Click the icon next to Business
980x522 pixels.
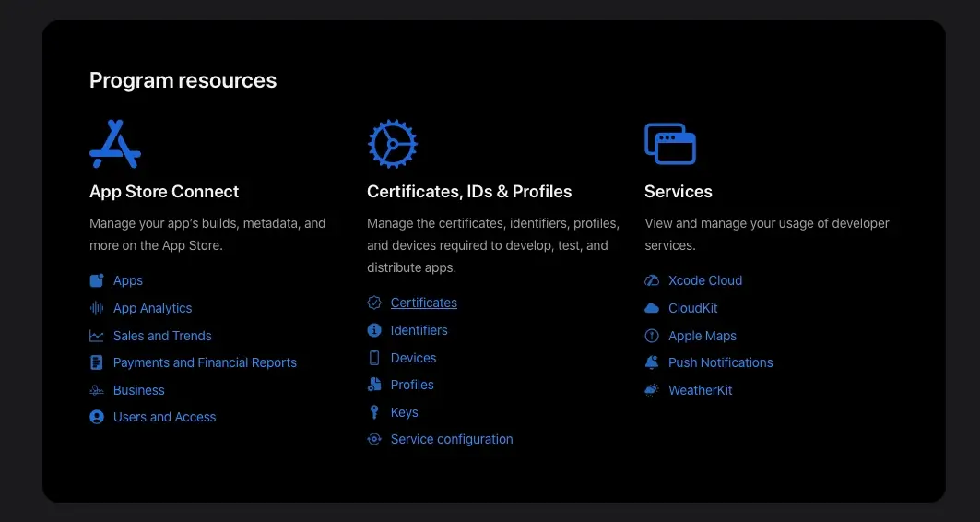pos(96,390)
